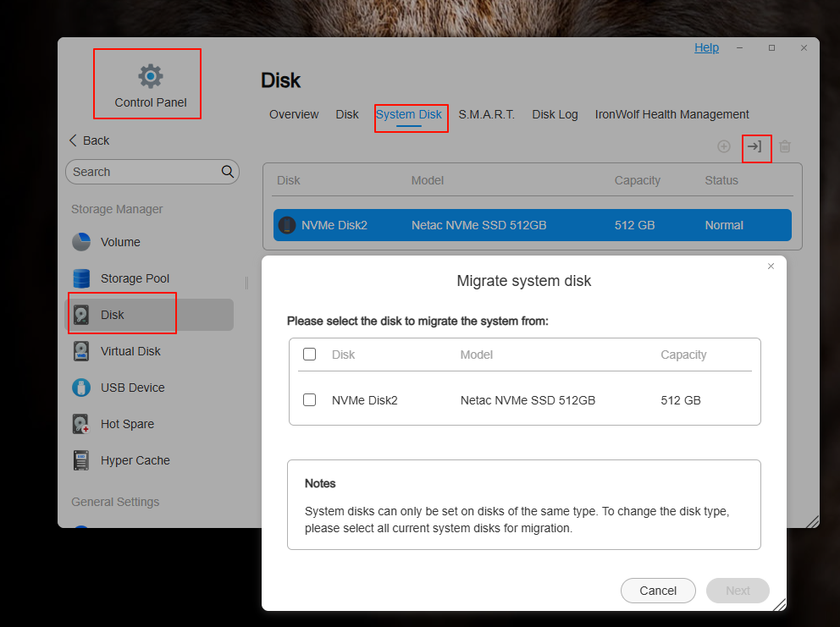Close the Migrate system disk dialog

pyautogui.click(x=771, y=266)
